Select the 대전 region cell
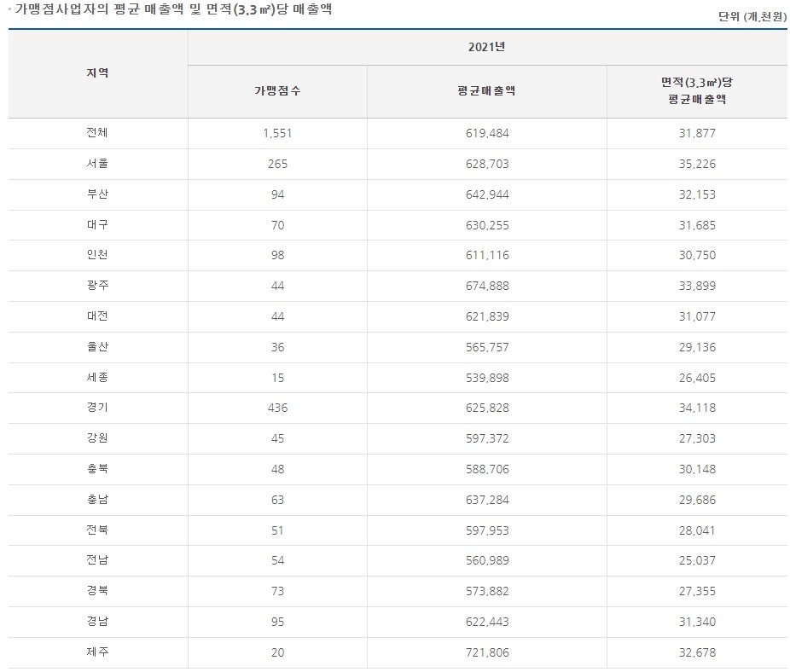The width and height of the screenshot is (790, 672). (x=97, y=316)
